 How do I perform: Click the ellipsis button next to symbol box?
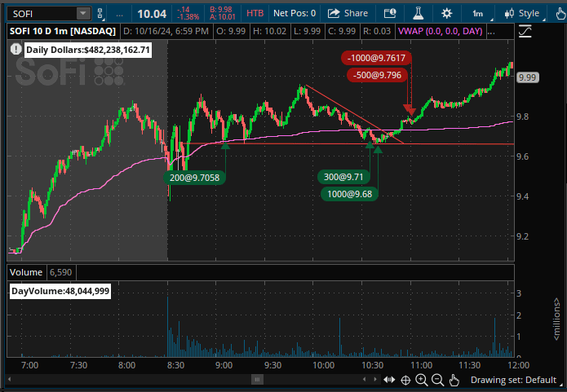119,14
